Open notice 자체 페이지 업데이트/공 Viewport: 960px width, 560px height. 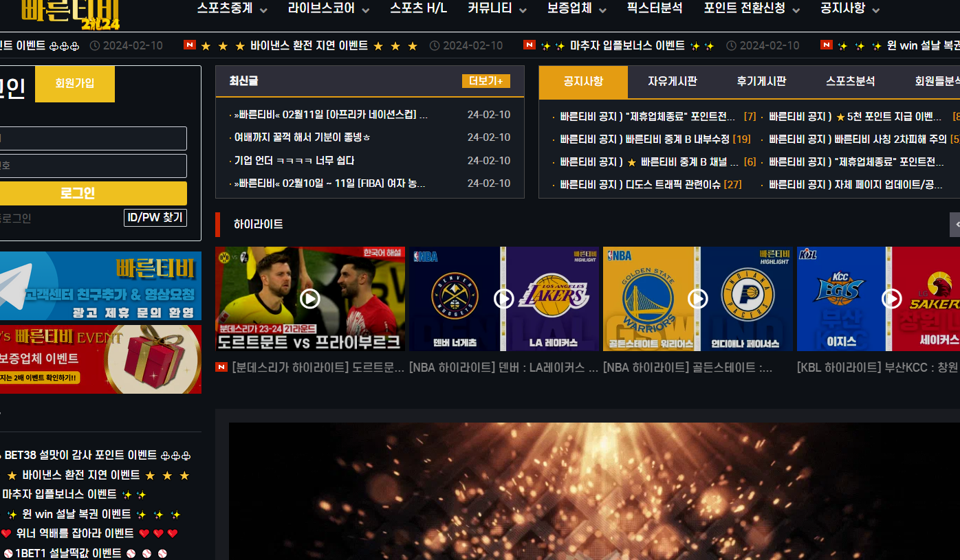[x=856, y=185]
